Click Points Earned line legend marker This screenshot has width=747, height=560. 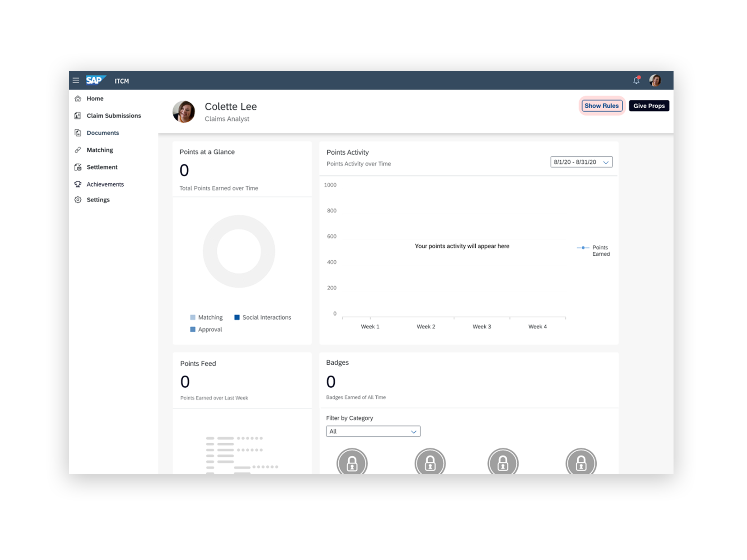pos(583,248)
